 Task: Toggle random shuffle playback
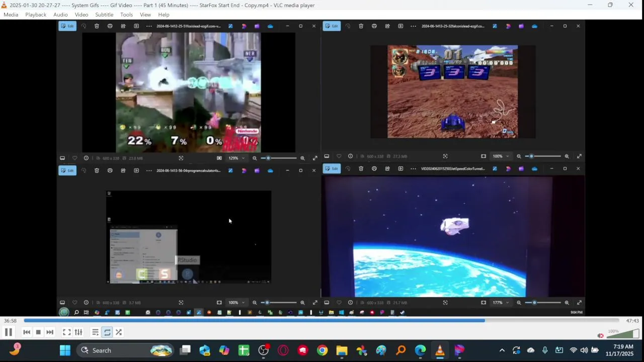pyautogui.click(x=119, y=332)
